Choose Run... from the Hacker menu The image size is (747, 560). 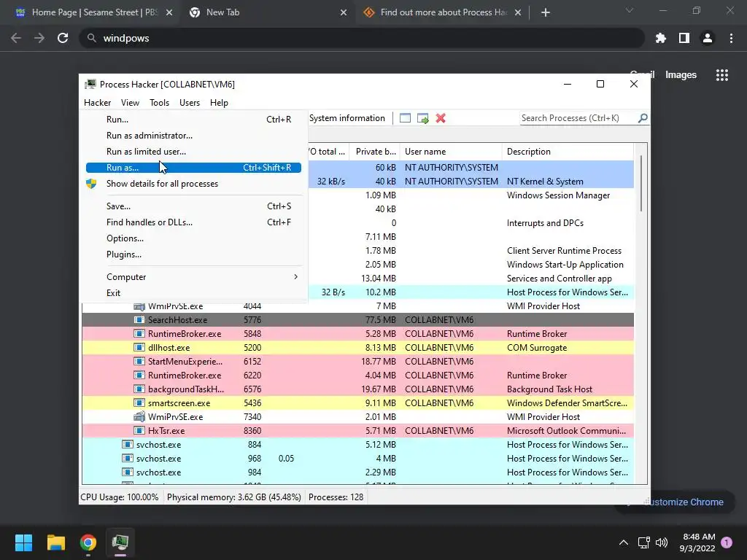pos(193,120)
